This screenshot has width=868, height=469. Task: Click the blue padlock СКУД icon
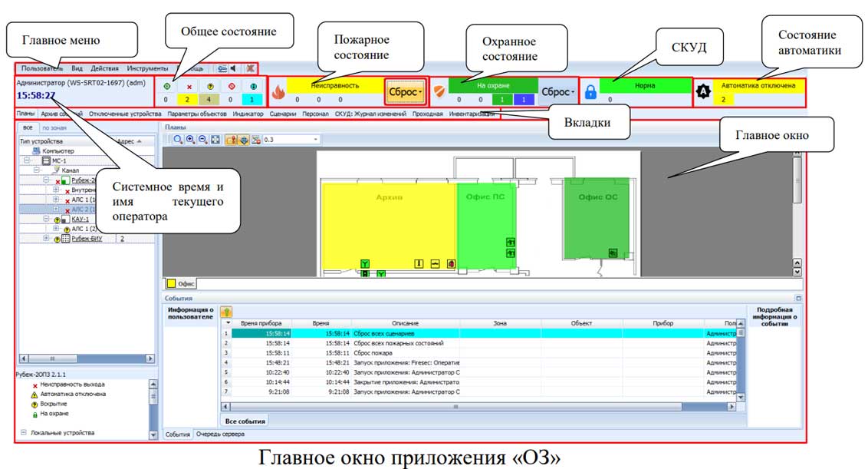(x=590, y=91)
